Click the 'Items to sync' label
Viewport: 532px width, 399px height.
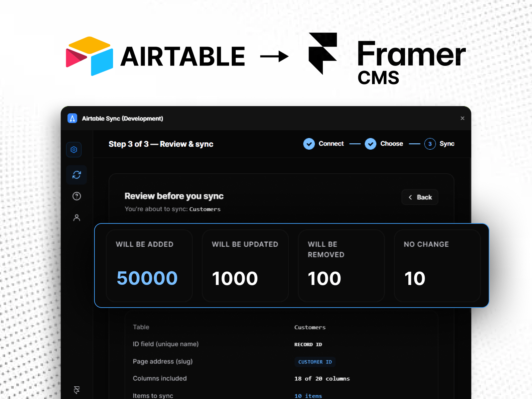pyautogui.click(x=153, y=396)
